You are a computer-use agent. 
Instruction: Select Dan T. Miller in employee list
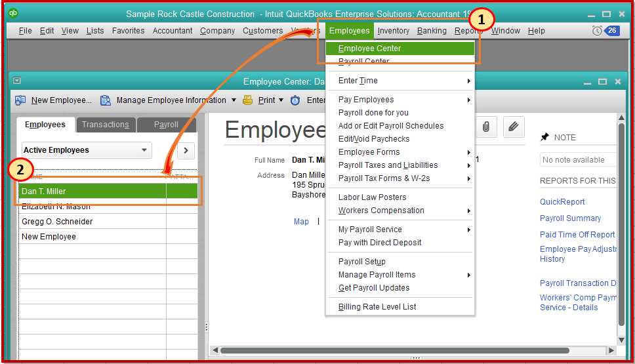pos(108,191)
